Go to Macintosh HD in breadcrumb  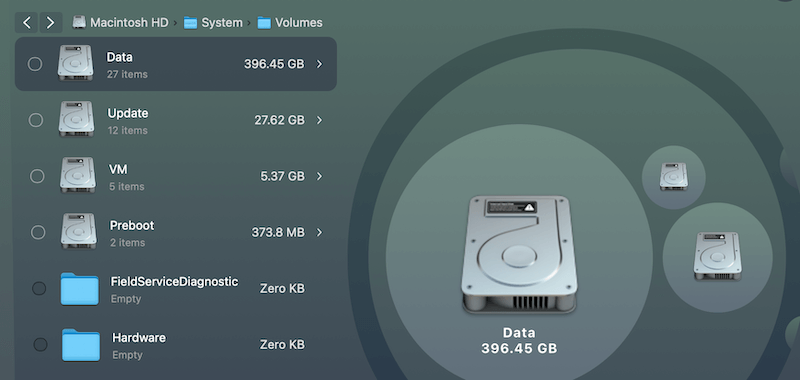[x=120, y=22]
